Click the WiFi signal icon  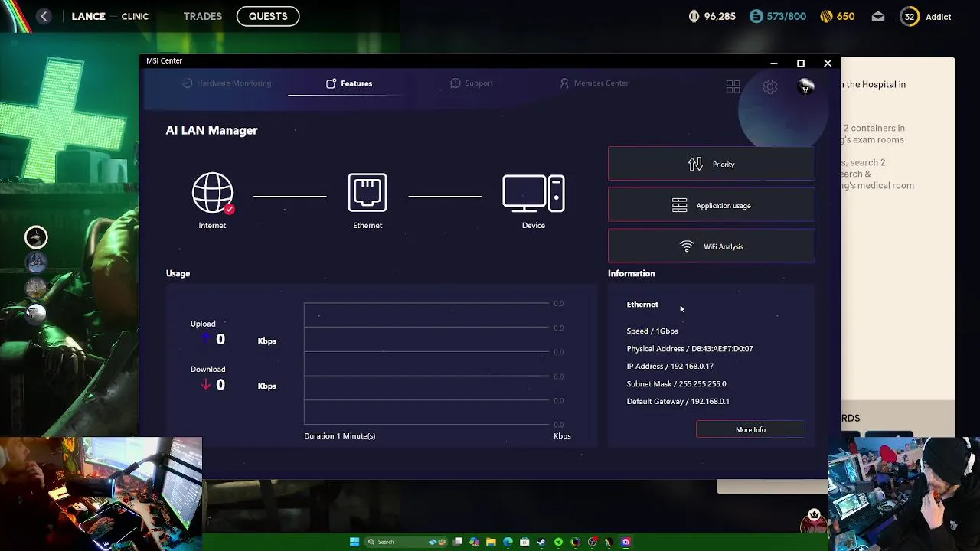coord(687,246)
